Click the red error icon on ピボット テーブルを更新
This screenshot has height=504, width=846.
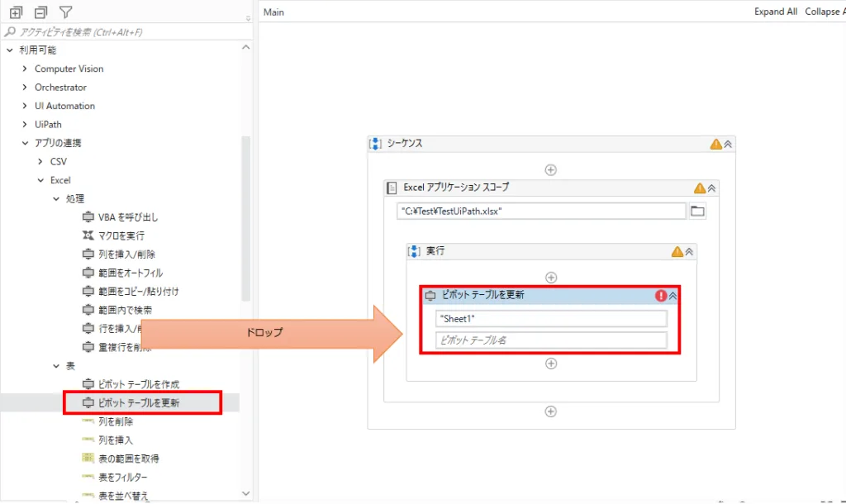pos(661,296)
